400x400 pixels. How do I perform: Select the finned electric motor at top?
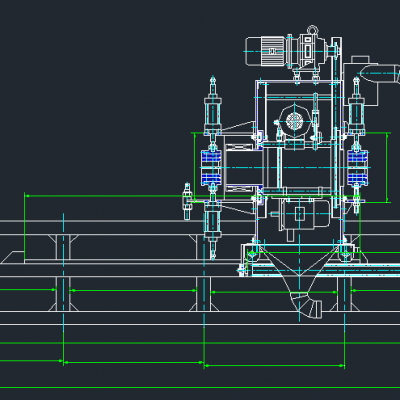[x=265, y=51]
